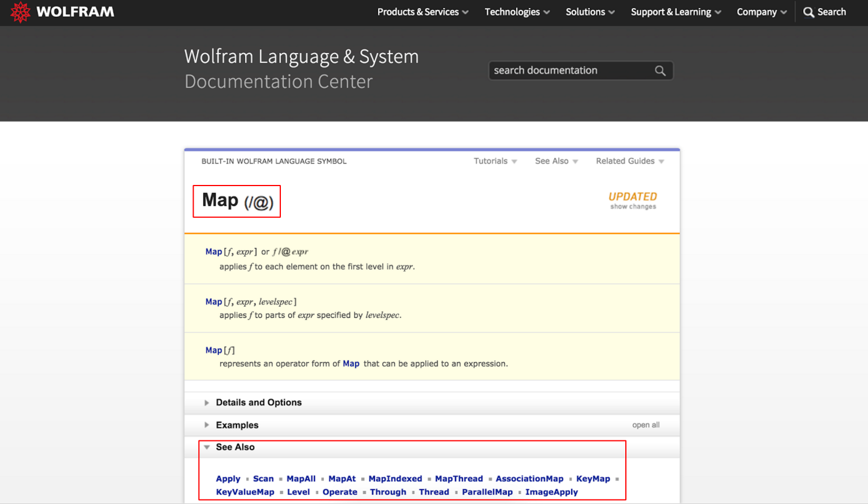The height and width of the screenshot is (504, 868).
Task: Open Products & Services menu
Action: [422, 12]
